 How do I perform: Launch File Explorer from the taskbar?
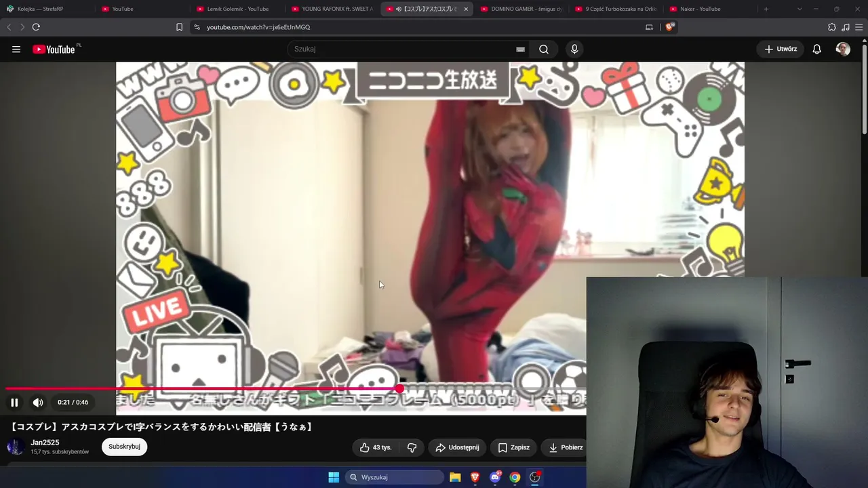[x=455, y=477]
